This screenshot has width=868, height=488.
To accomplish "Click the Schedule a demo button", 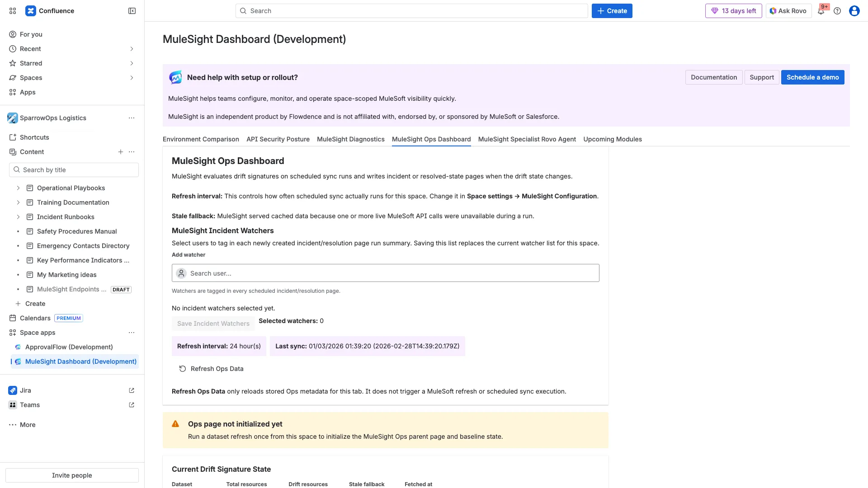I will [x=812, y=77].
